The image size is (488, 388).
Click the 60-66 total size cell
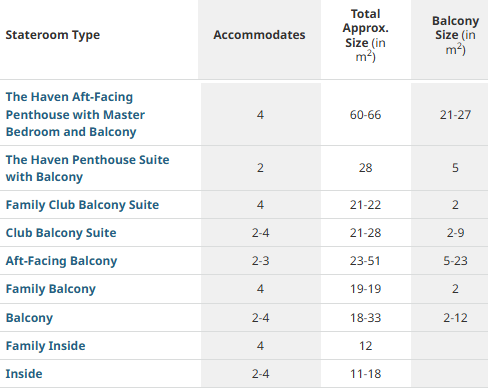(x=365, y=115)
